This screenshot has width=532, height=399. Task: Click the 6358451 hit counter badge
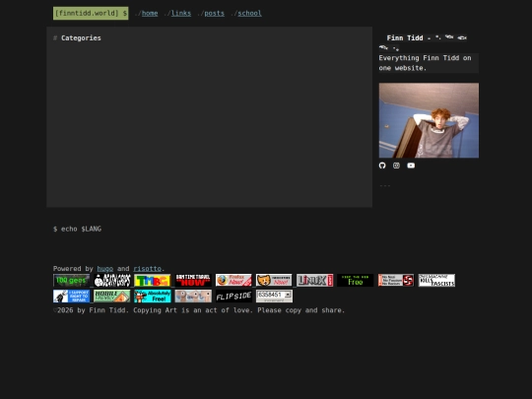coord(274,297)
